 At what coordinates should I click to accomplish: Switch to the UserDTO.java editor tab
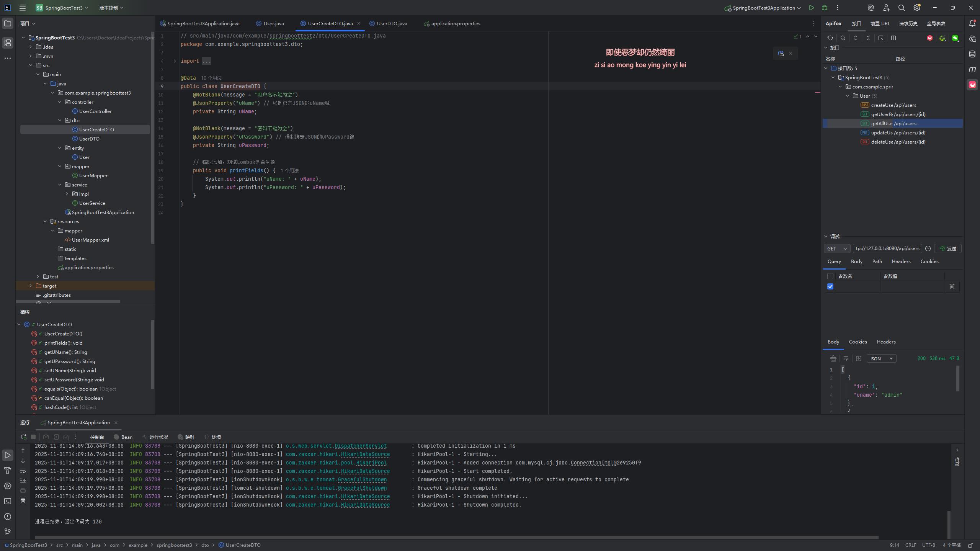point(392,23)
